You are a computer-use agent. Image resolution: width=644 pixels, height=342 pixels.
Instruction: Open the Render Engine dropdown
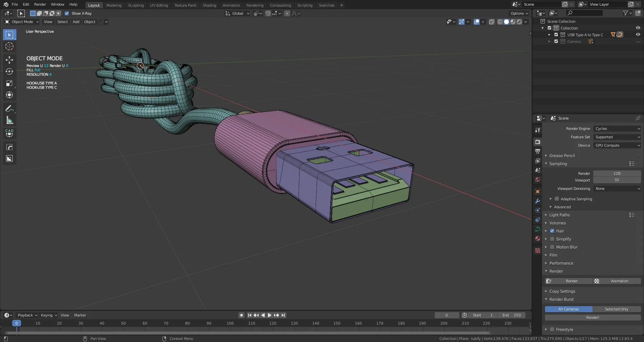(x=617, y=129)
